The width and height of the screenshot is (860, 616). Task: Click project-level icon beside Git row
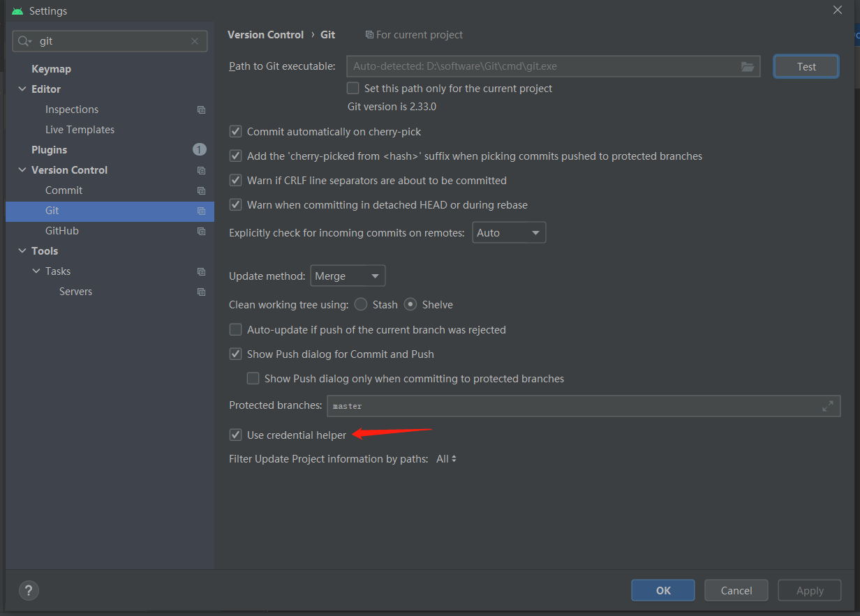(201, 211)
